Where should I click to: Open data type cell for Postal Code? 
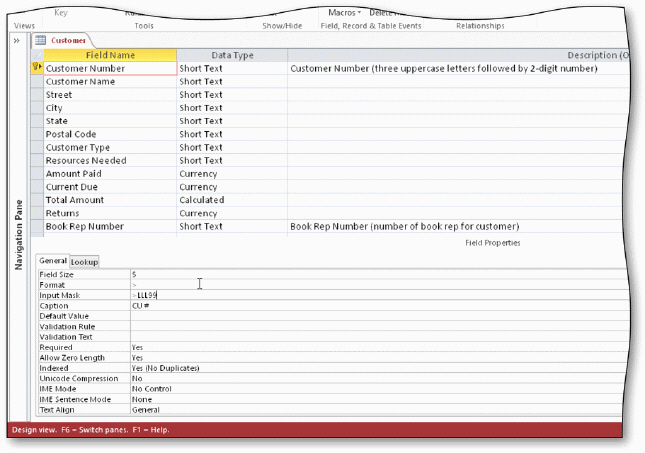point(232,134)
